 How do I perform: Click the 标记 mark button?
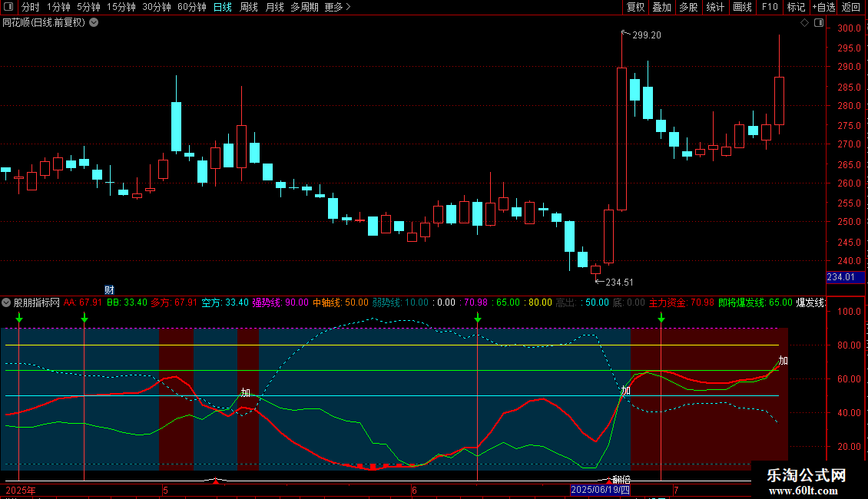click(x=796, y=7)
